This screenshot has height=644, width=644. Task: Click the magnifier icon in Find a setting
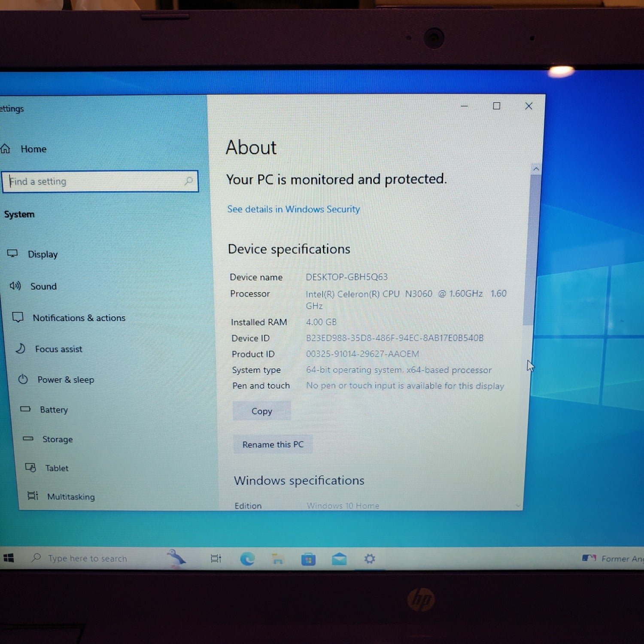click(188, 181)
